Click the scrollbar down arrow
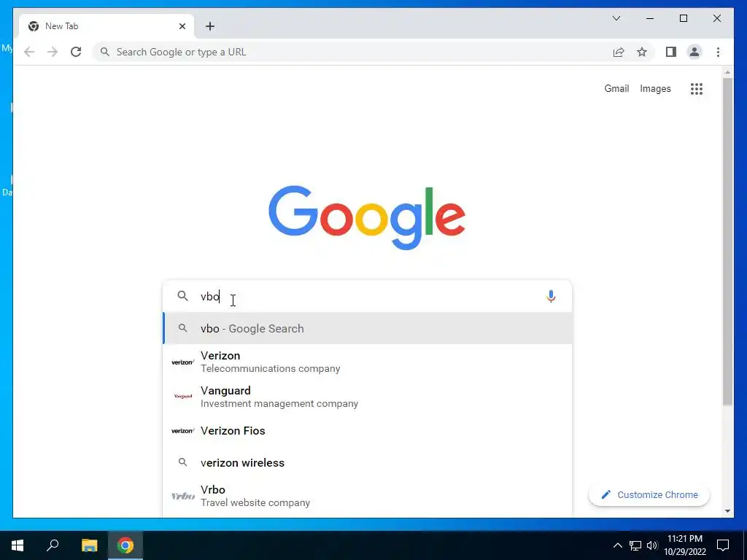Image resolution: width=747 pixels, height=560 pixels. [727, 511]
